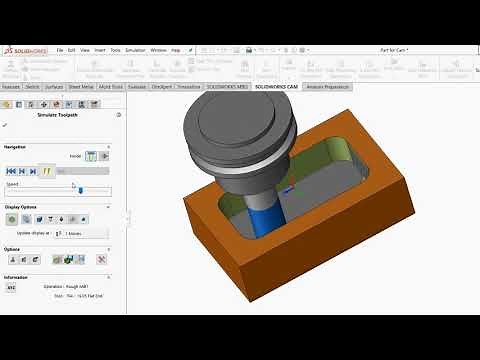Select the arrow mode button beside Tool mode

104,156
